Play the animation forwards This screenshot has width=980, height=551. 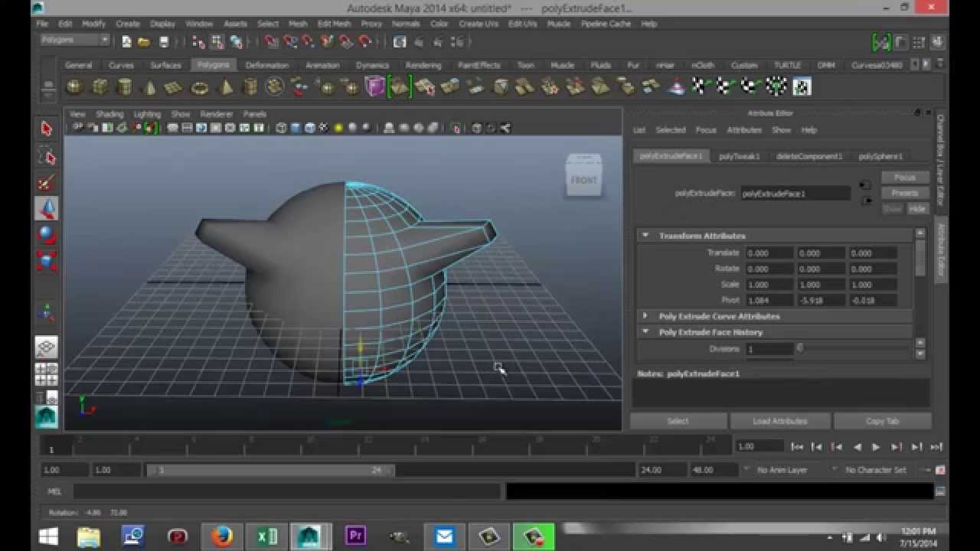pyautogui.click(x=876, y=447)
